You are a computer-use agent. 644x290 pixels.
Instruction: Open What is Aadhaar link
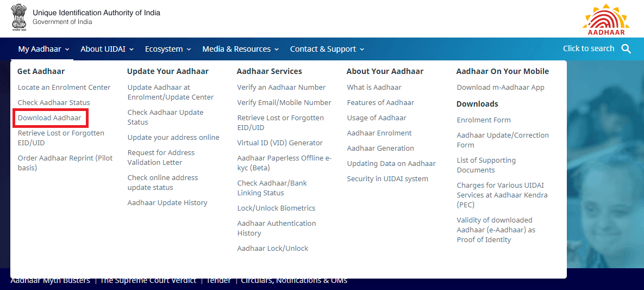(374, 87)
